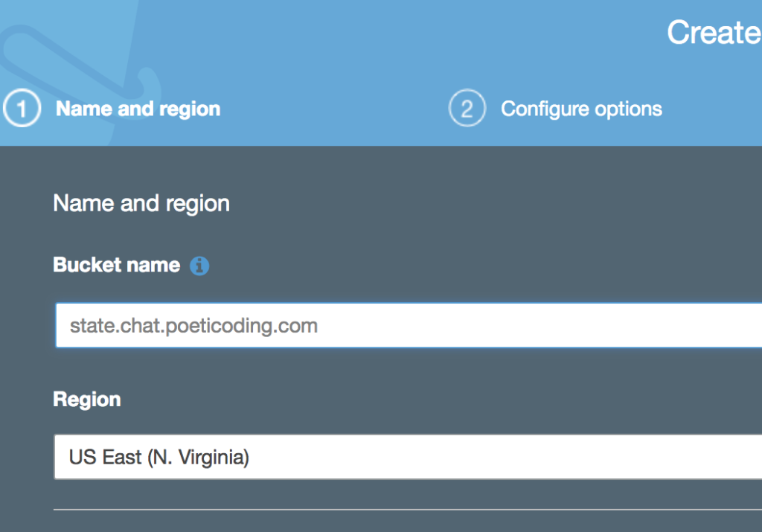
Task: Click the word "Virginia" in Region box
Action: coord(214,457)
